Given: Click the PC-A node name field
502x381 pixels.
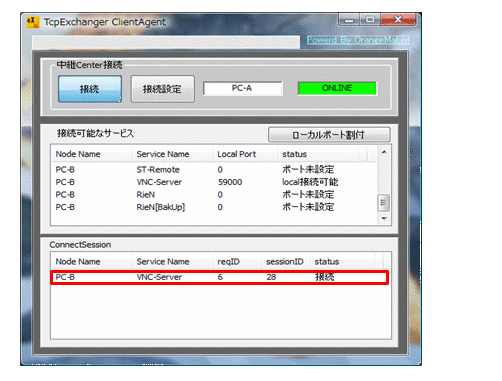Looking at the screenshot, I should point(243,88).
